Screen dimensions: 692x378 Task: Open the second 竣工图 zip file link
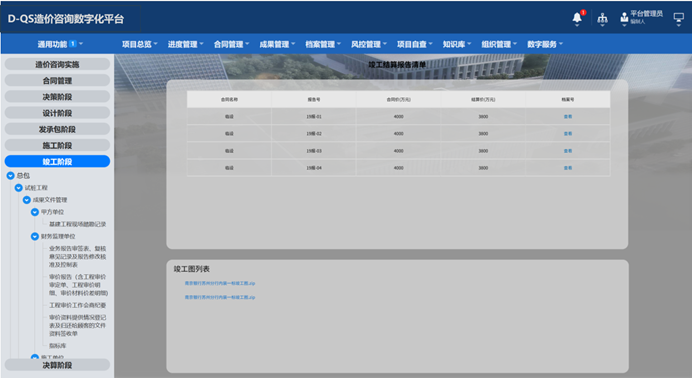click(220, 297)
